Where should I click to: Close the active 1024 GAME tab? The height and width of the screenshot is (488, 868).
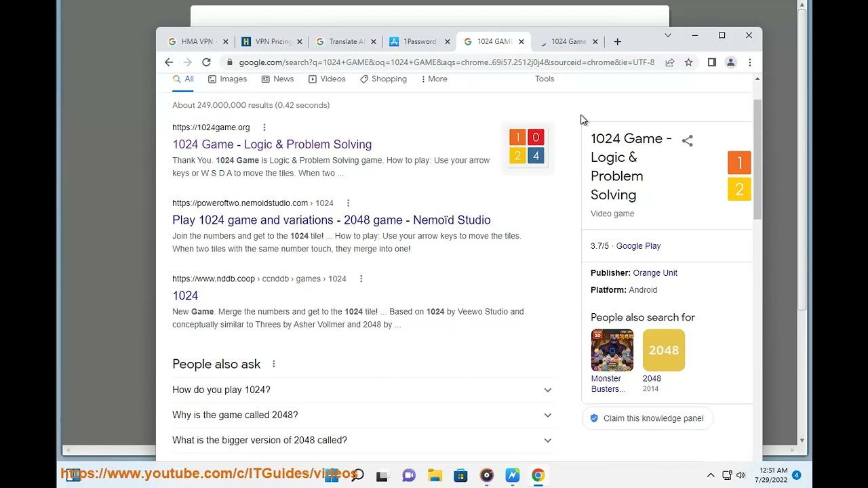pyautogui.click(x=521, y=41)
